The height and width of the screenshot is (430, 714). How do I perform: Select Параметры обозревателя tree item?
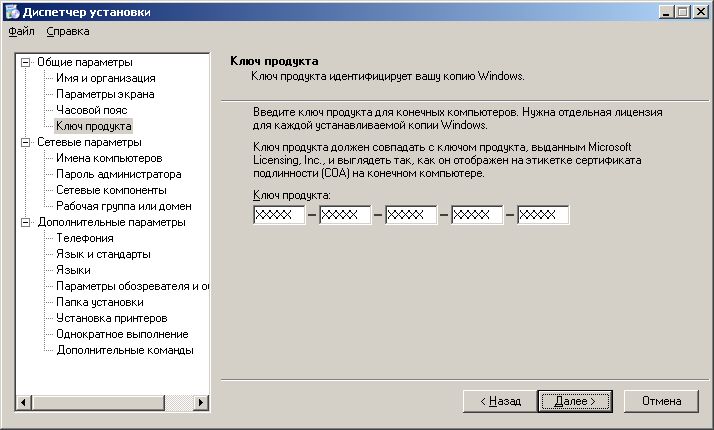[133, 286]
